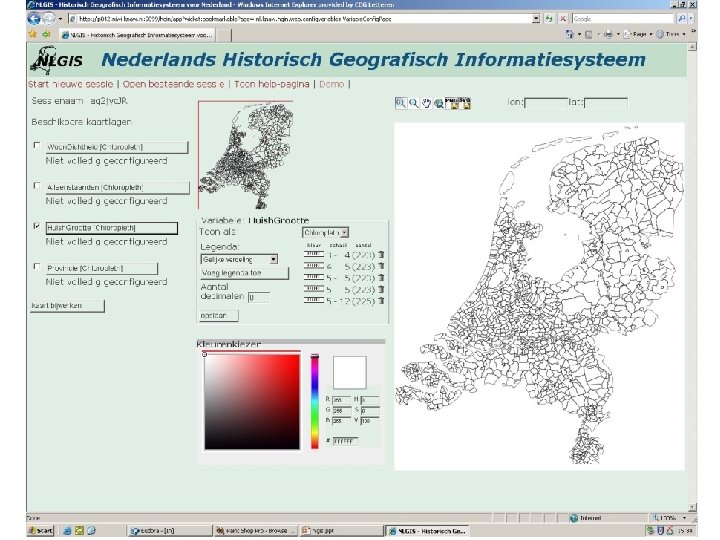Viewport: 720px width, 540px height.
Task: Click the lat coordinate input field
Action: 606,103
